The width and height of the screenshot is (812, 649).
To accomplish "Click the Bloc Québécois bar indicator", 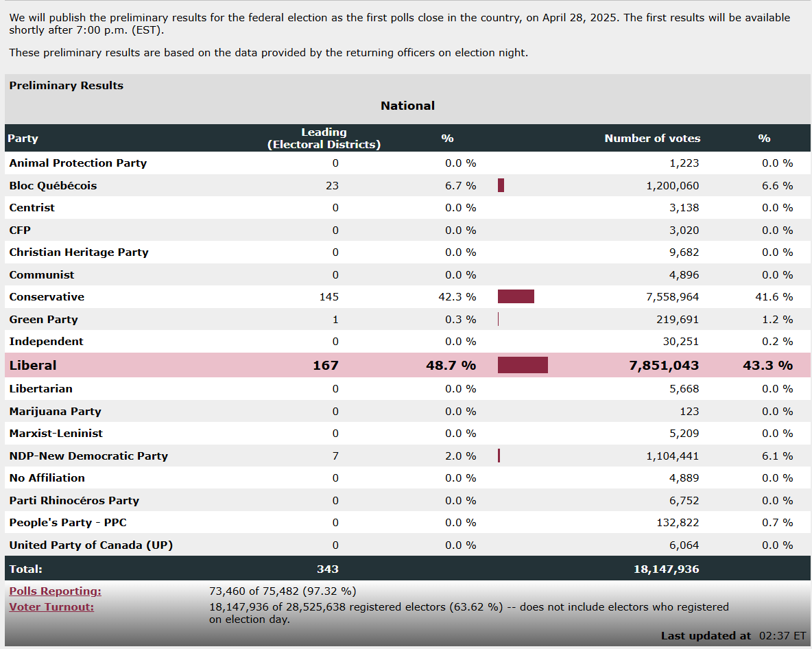I will pyautogui.click(x=501, y=186).
